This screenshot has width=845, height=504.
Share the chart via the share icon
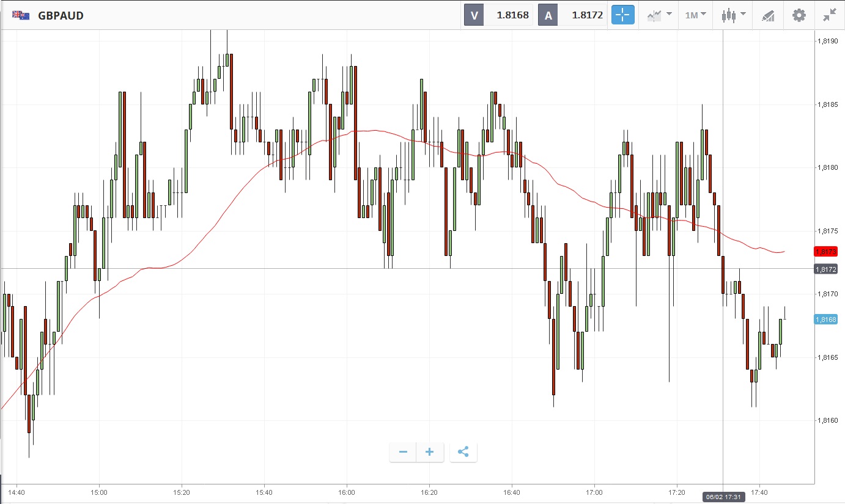click(x=463, y=452)
